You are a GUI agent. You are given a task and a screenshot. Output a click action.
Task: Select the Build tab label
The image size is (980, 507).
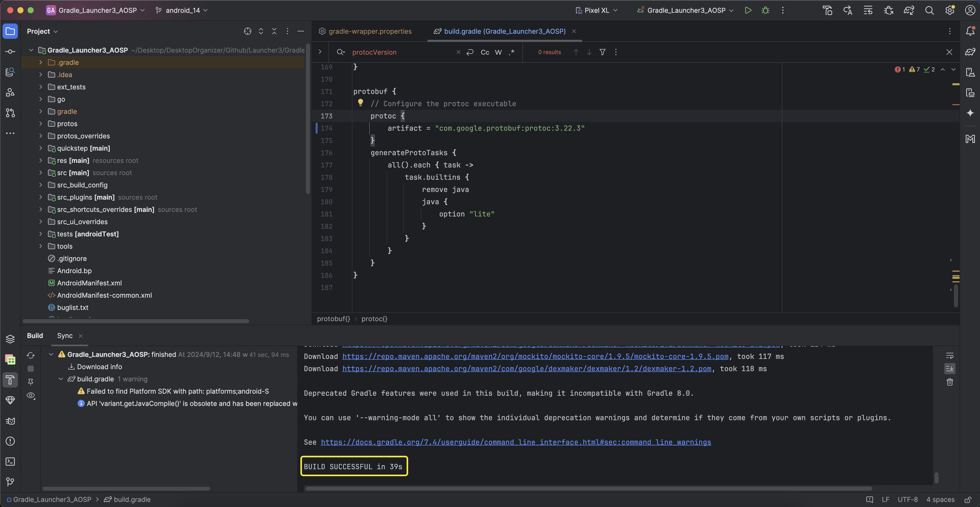point(35,335)
